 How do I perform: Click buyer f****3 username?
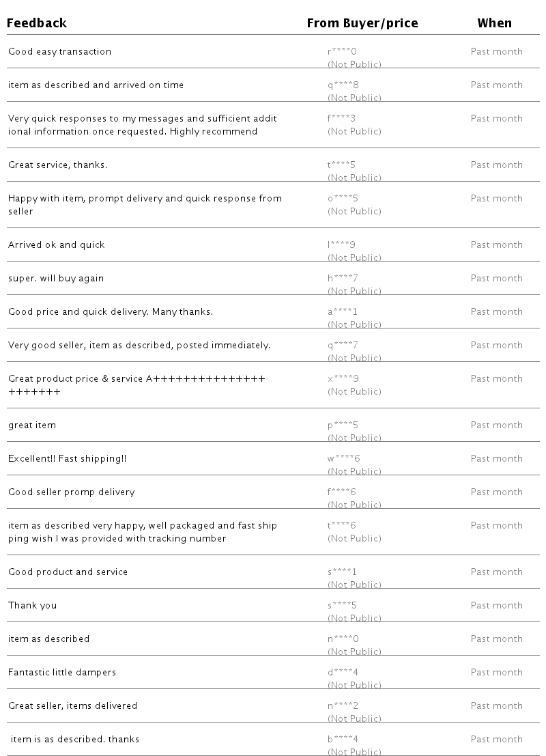pos(341,119)
